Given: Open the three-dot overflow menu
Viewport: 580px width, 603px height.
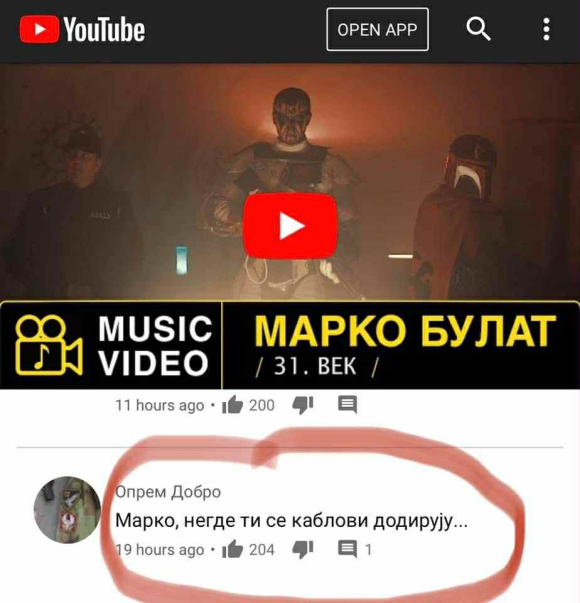Looking at the screenshot, I should tap(546, 29).
